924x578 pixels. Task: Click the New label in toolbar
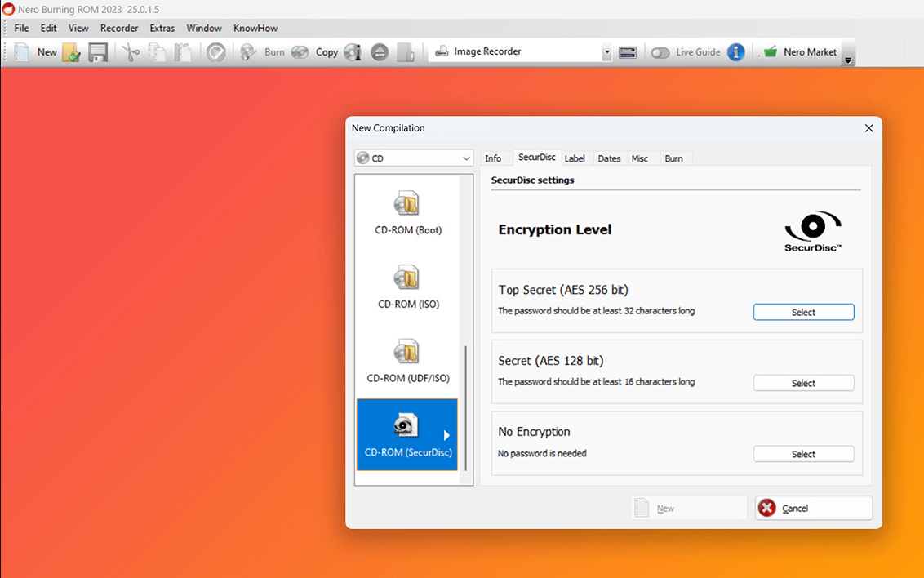point(47,52)
